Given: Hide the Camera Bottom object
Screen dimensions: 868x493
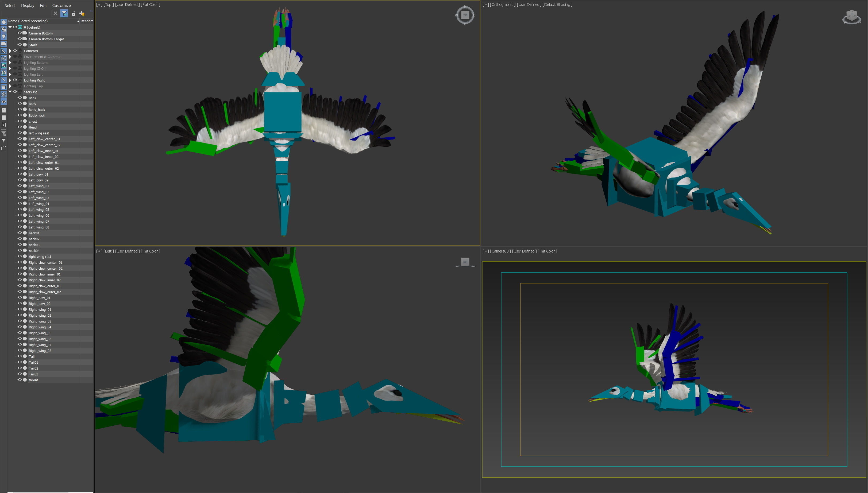Looking at the screenshot, I should point(20,33).
